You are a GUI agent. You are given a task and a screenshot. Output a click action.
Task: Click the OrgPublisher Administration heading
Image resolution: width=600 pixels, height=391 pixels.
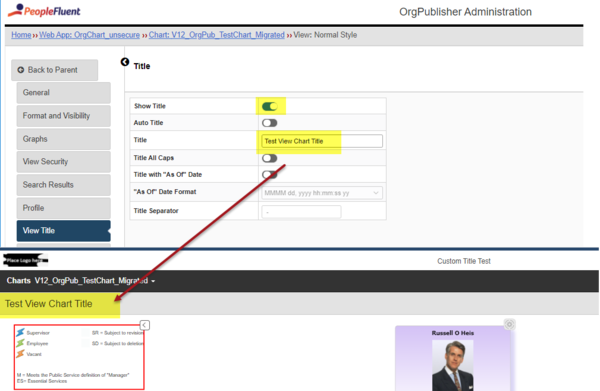tap(465, 12)
